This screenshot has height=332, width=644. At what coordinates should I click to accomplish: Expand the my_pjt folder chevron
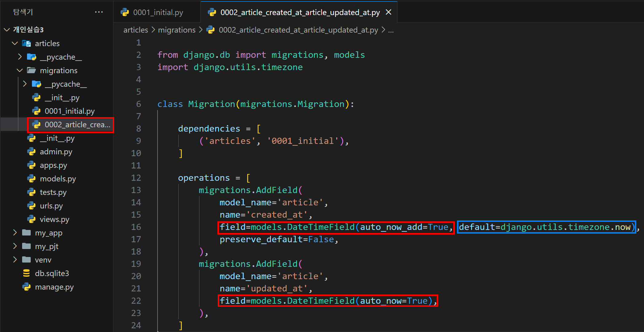[x=15, y=246]
